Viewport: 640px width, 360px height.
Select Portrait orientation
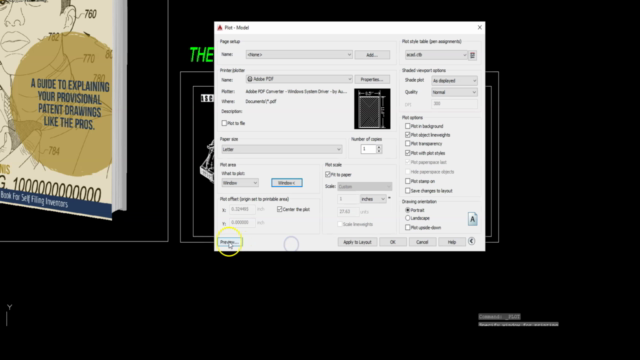407,210
